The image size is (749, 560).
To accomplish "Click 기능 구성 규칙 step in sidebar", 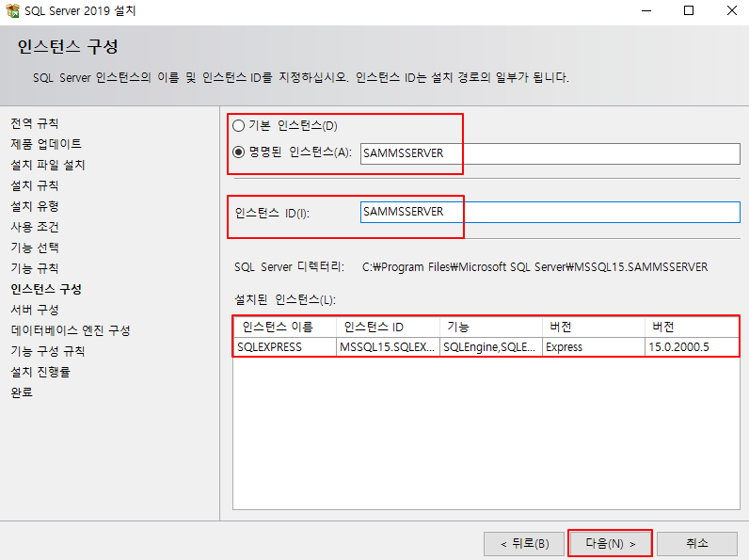I will (x=48, y=351).
